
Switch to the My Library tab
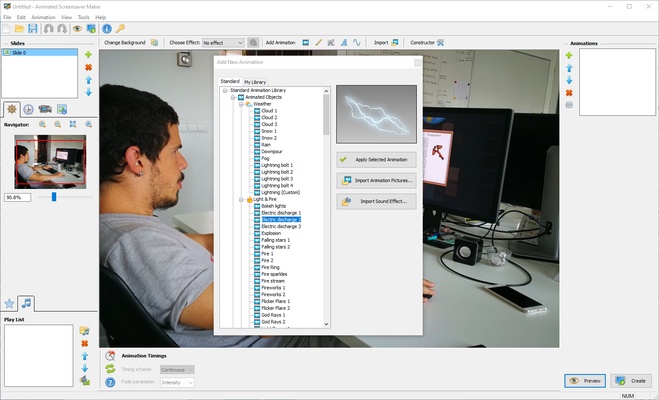click(255, 82)
